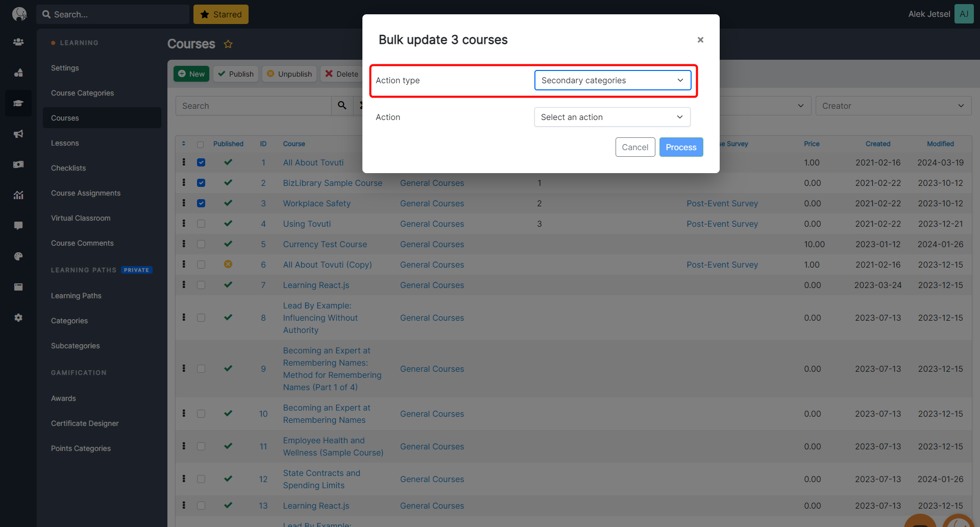
Task: Open Course Categories in sidebar
Action: 82,93
